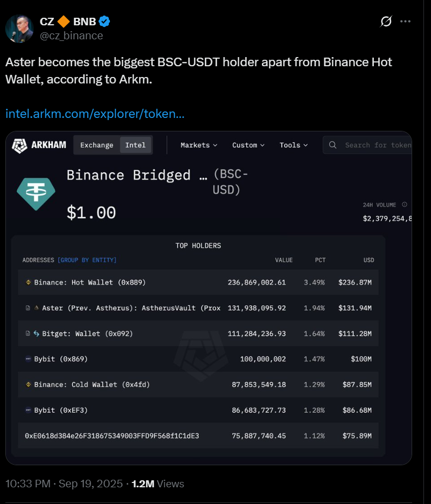Click the Search for tokens field

[x=377, y=145]
